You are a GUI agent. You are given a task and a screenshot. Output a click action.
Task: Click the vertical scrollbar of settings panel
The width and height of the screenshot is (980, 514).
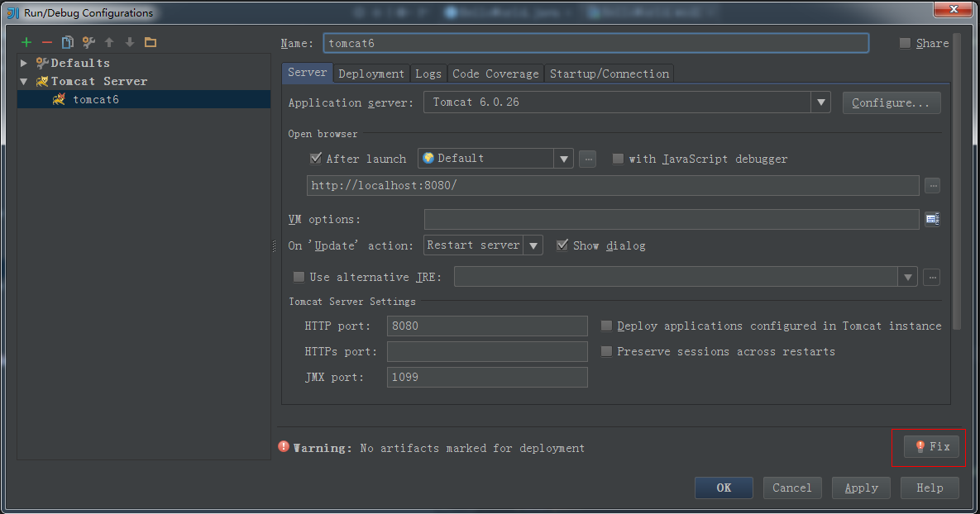[956, 181]
